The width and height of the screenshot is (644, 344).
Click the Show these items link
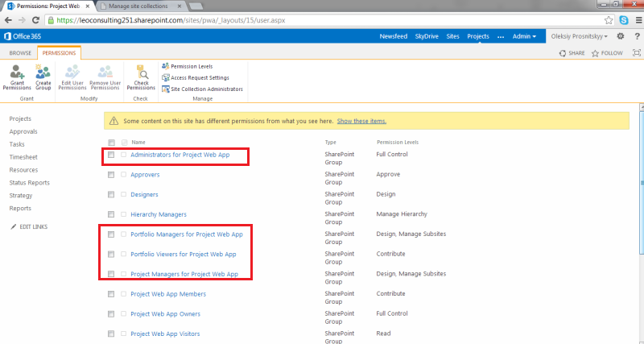(361, 121)
